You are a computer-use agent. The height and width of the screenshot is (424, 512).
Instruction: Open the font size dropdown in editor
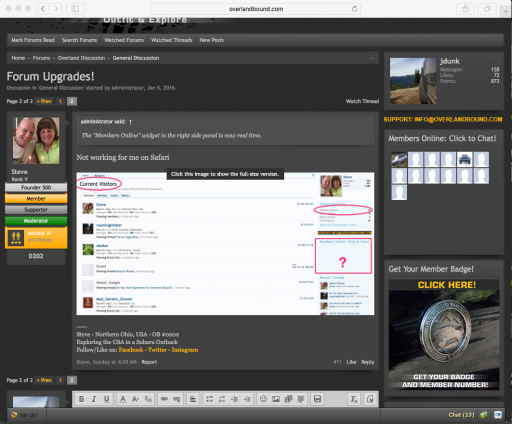135,399
